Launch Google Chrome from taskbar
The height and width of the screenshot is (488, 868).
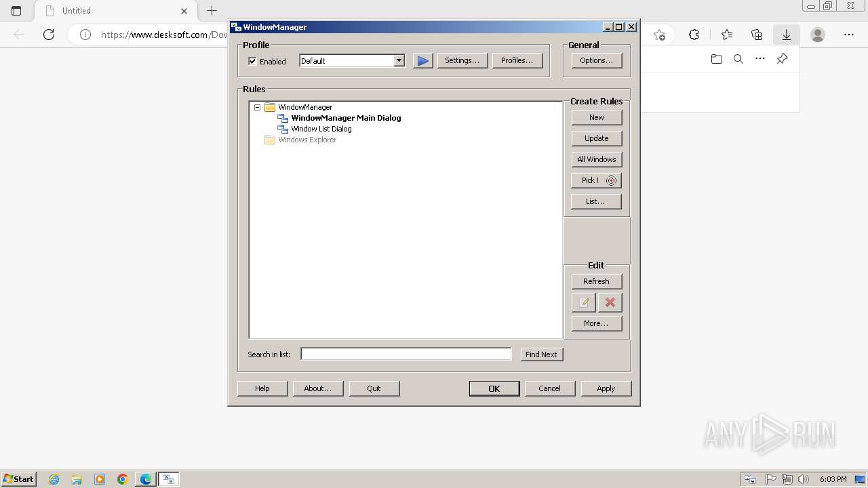(123, 479)
